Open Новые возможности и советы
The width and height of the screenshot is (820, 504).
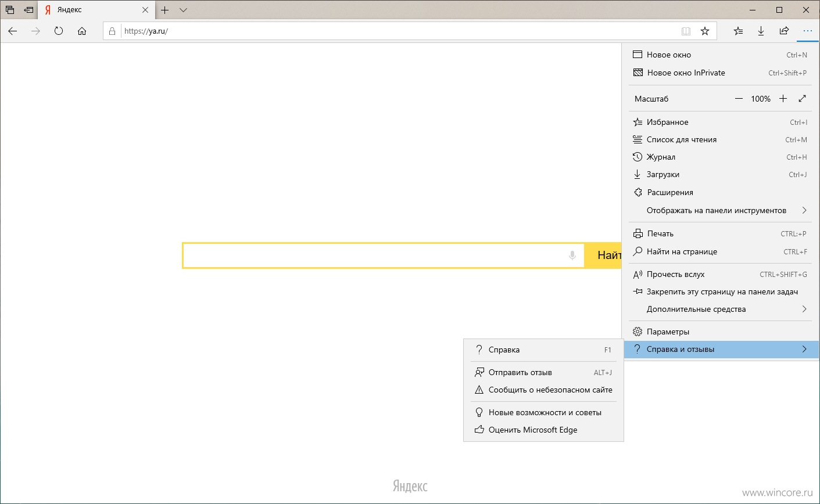pos(543,412)
